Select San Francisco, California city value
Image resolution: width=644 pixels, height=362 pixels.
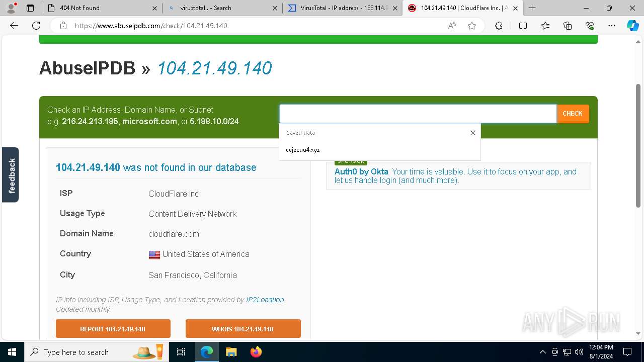[x=192, y=275]
